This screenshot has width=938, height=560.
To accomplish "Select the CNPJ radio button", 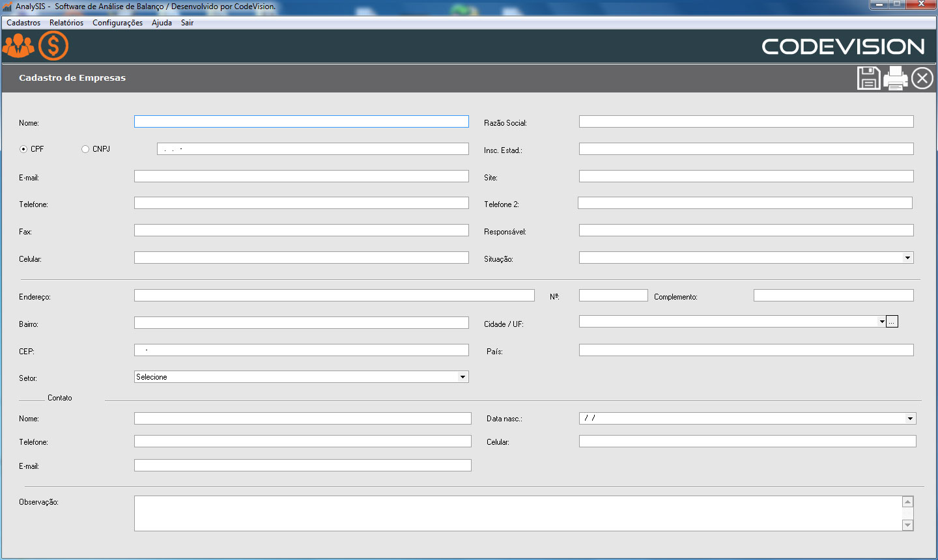I will point(85,149).
